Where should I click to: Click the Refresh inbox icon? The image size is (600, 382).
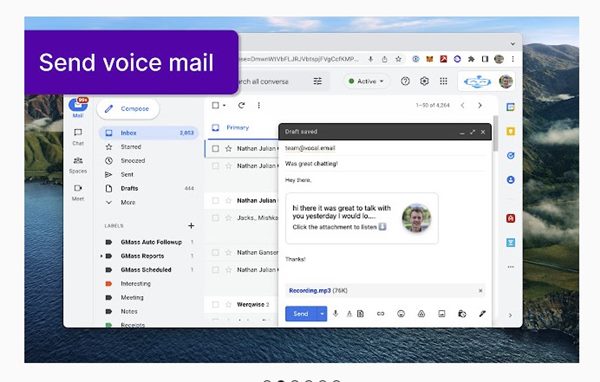[241, 105]
